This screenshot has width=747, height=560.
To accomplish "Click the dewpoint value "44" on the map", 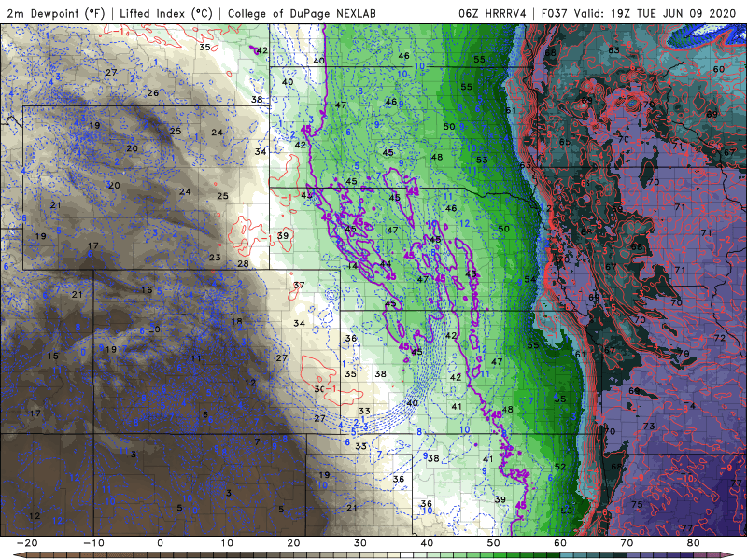I will pos(386,264).
